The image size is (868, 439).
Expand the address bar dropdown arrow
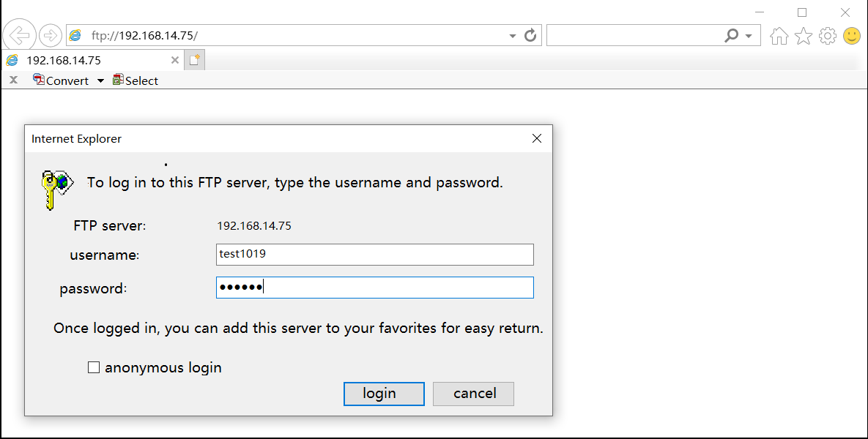click(513, 36)
